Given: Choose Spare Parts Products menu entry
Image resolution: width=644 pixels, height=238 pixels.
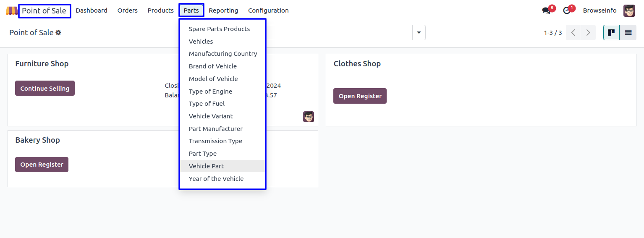Looking at the screenshot, I should (219, 29).
